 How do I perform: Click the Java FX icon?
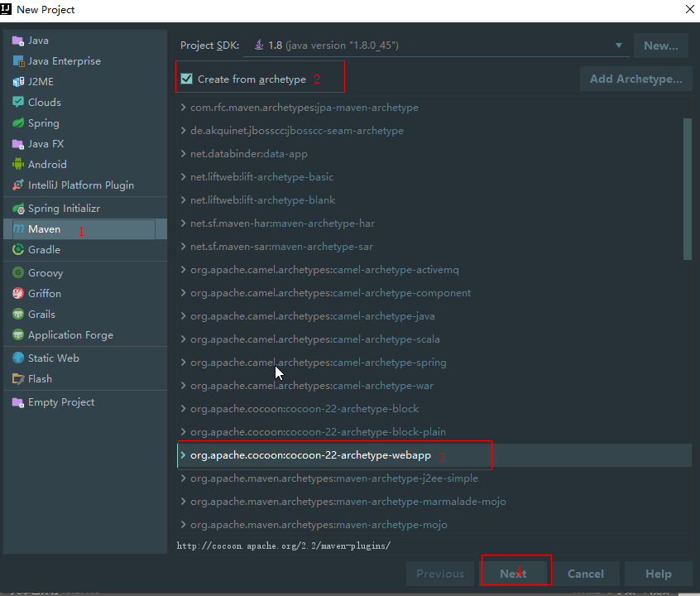[18, 144]
